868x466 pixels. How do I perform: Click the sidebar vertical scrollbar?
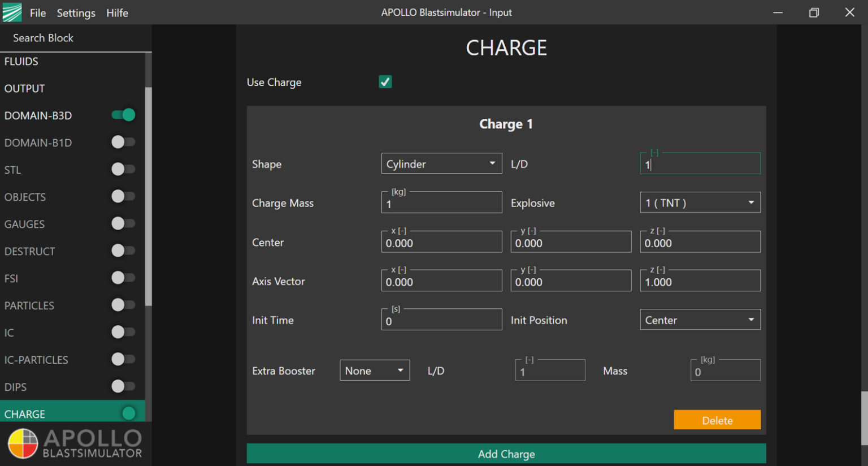click(148, 196)
